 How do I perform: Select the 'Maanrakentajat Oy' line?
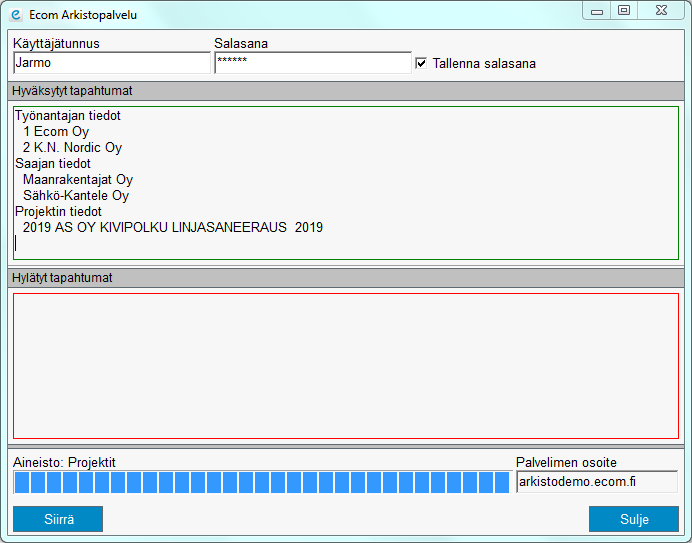(78, 180)
